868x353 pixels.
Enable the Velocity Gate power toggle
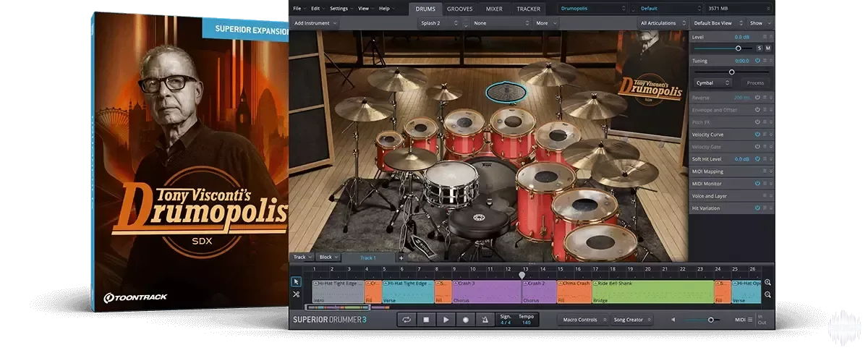(x=757, y=147)
